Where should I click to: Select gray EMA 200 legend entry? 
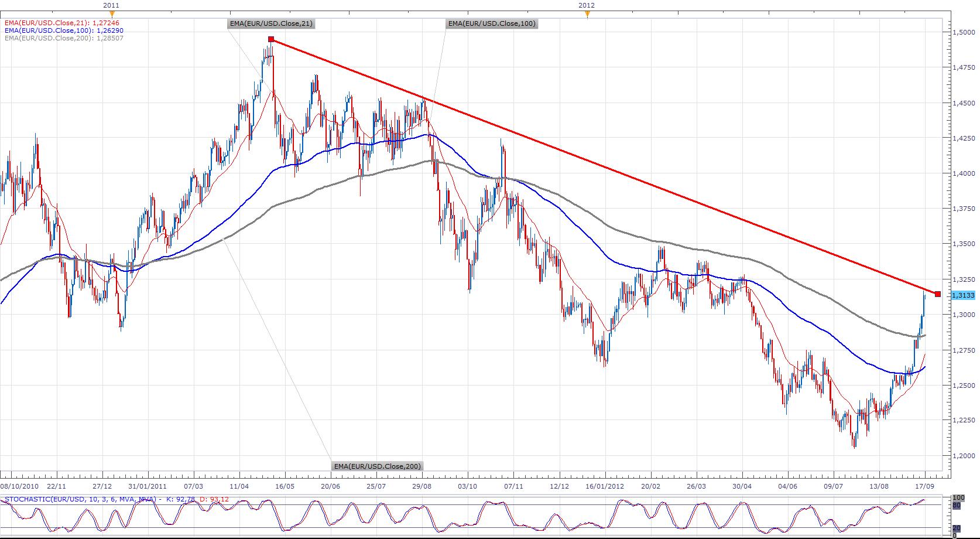pos(64,38)
